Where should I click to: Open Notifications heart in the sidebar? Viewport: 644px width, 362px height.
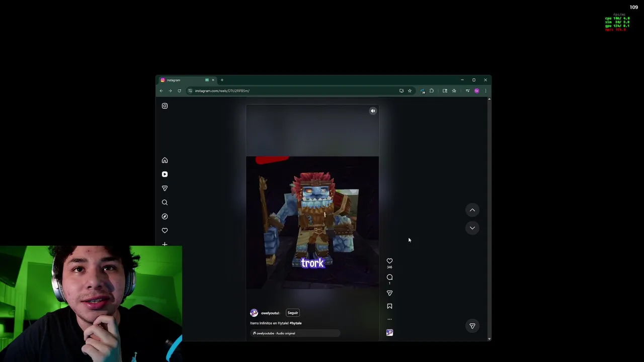pyautogui.click(x=165, y=230)
